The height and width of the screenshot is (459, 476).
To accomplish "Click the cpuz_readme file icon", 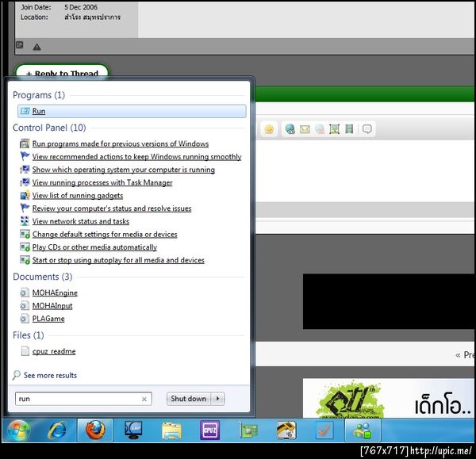I will click(25, 351).
